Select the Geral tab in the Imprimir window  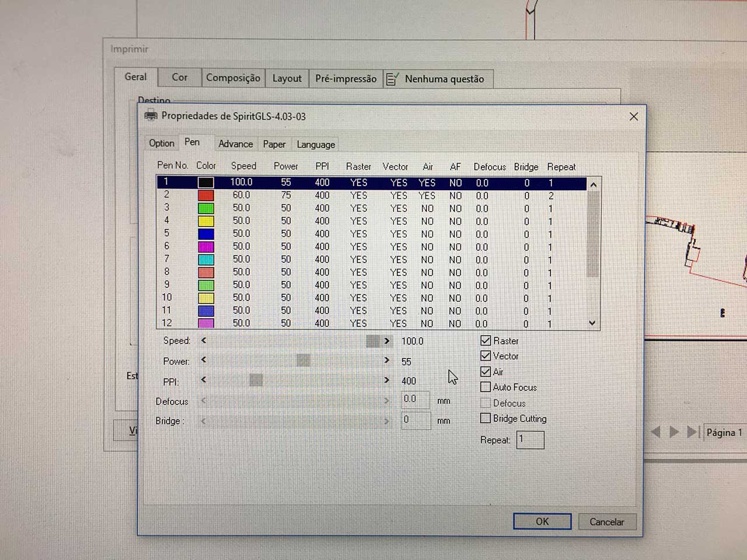pyautogui.click(x=135, y=77)
